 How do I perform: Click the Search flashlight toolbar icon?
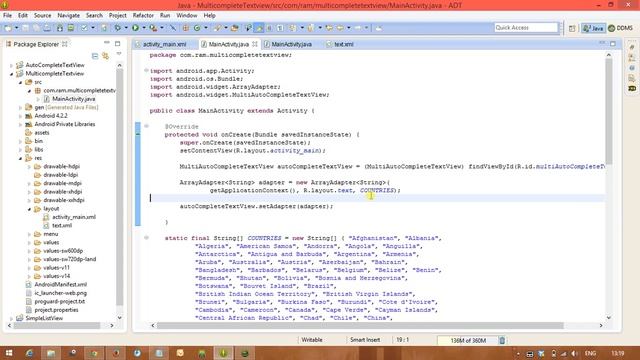point(217,28)
